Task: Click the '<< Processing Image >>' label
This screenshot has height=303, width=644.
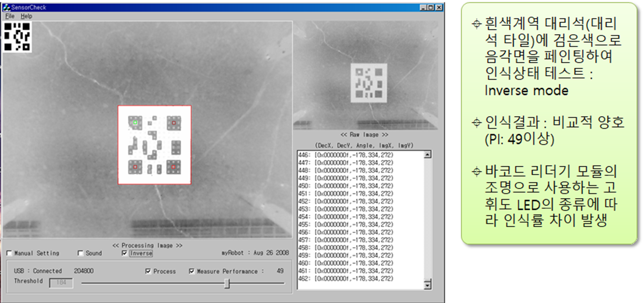Action: click(x=147, y=245)
